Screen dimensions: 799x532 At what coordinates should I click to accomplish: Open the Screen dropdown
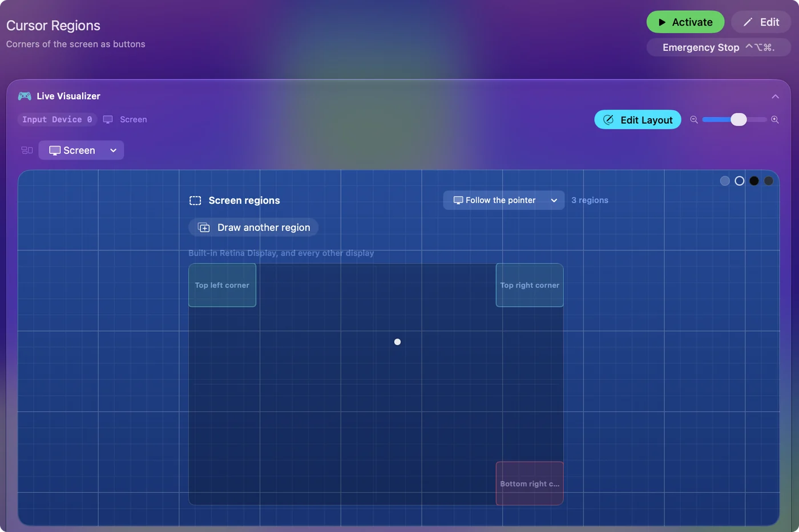[81, 151]
